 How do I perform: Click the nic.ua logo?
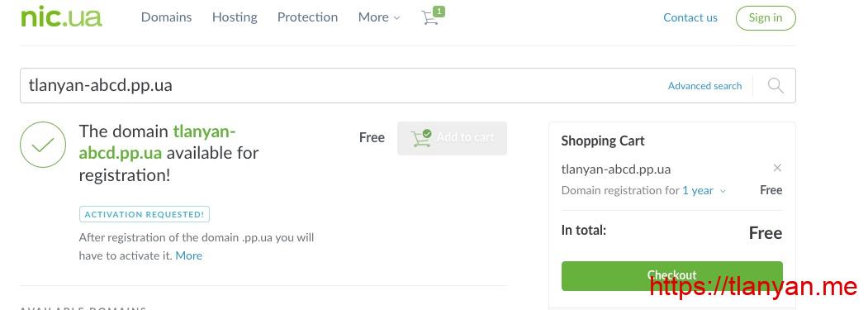tap(61, 17)
